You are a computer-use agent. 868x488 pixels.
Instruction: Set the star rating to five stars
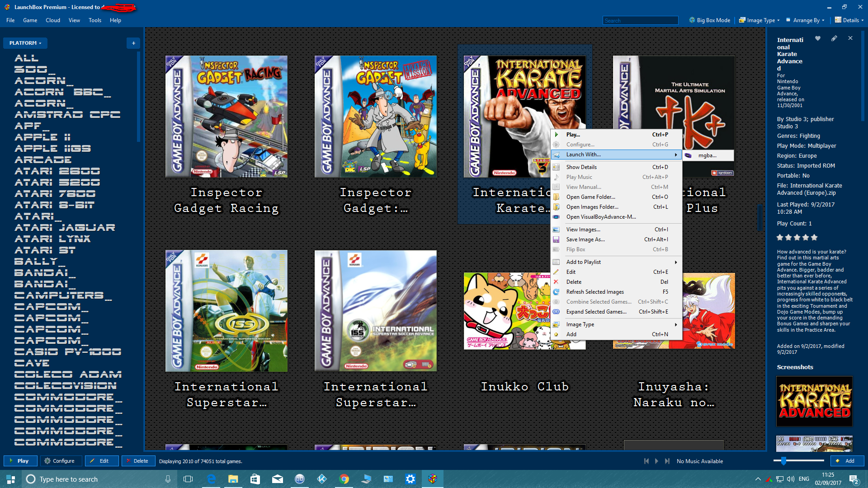pyautogui.click(x=814, y=237)
